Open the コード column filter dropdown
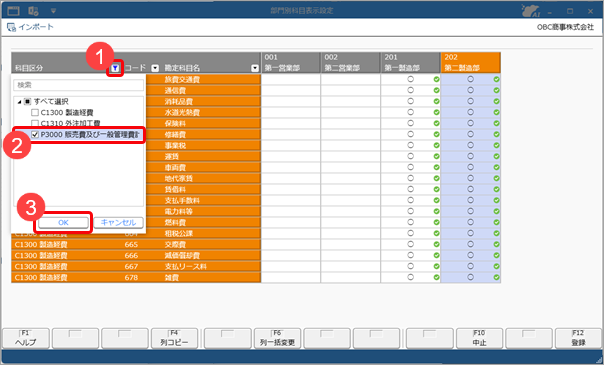This screenshot has height=365, width=604. click(155, 68)
